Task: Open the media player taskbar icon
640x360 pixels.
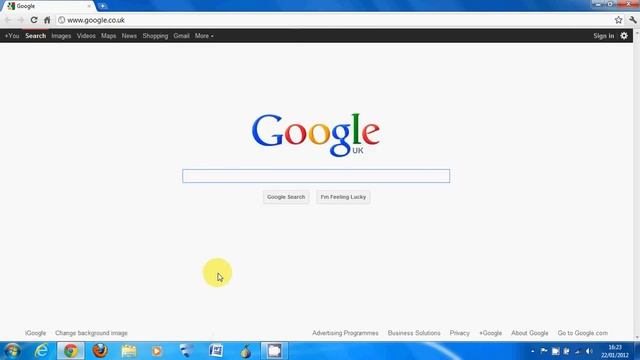Action: (157, 351)
